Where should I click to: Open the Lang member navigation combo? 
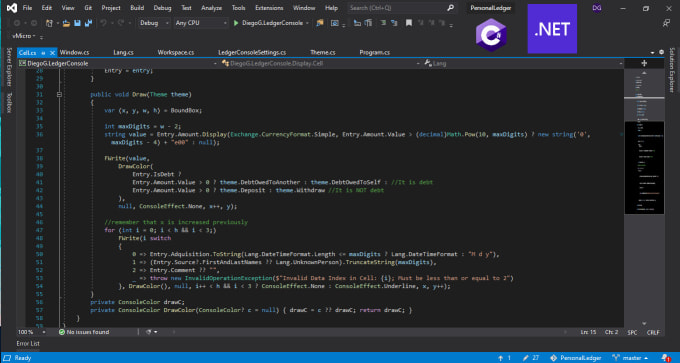(x=523, y=63)
